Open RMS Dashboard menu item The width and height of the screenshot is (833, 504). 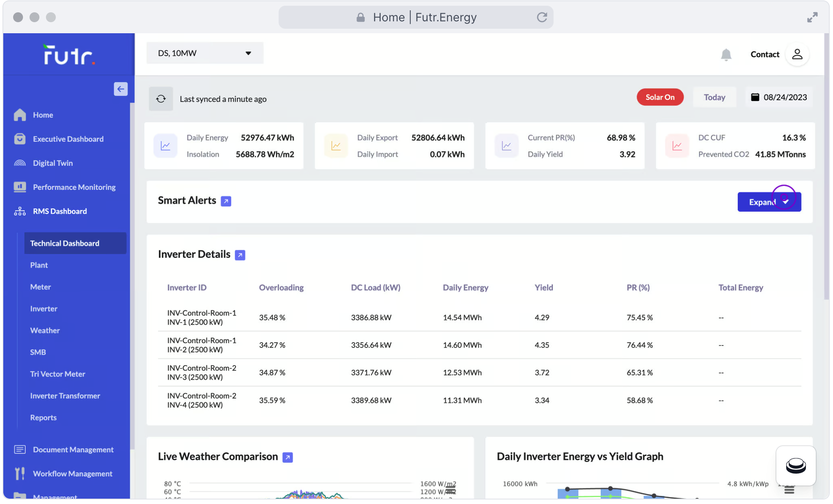60,211
